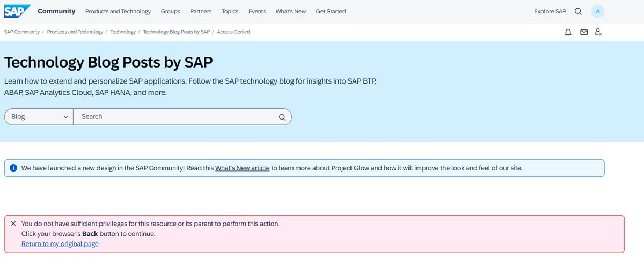Screen dimensions: 644x267
Task: Click the blue info icon in the announcement banner
Action: (13, 168)
